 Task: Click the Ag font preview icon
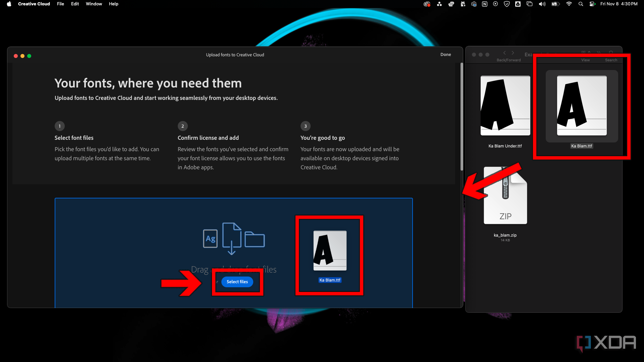click(210, 238)
